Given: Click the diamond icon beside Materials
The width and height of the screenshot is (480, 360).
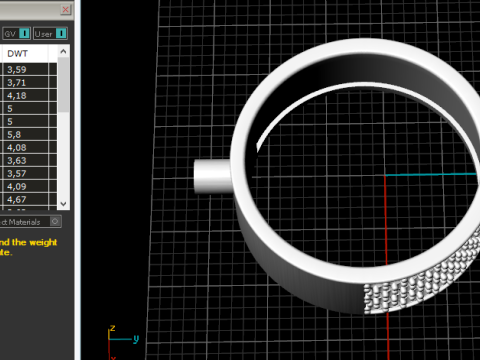Looking at the screenshot, I should pyautogui.click(x=55, y=221).
